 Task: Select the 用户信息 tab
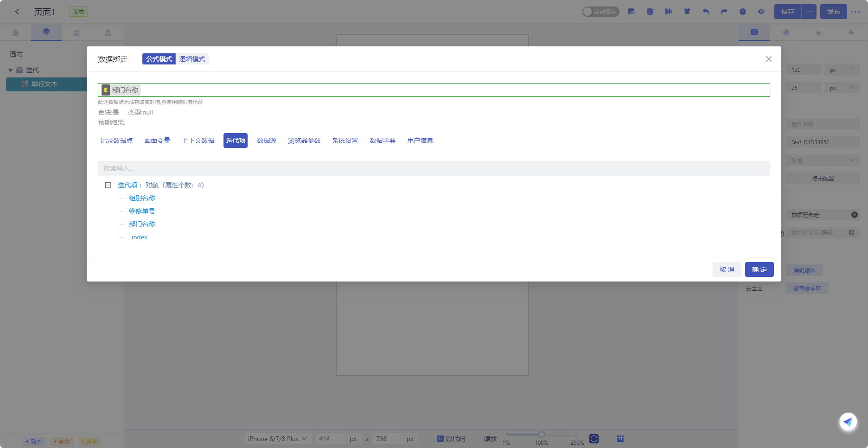[x=420, y=141]
